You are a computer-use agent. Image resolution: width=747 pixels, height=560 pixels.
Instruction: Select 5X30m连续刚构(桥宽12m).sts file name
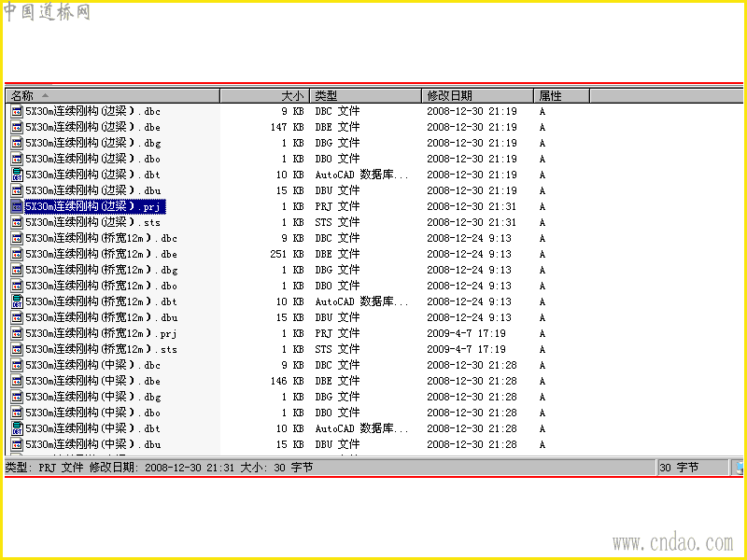click(x=101, y=349)
